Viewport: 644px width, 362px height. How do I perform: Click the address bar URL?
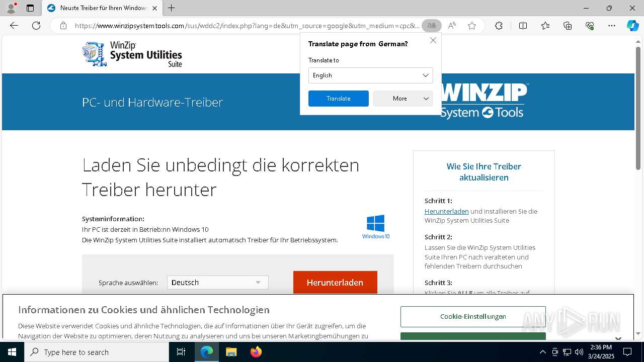[247, 26]
